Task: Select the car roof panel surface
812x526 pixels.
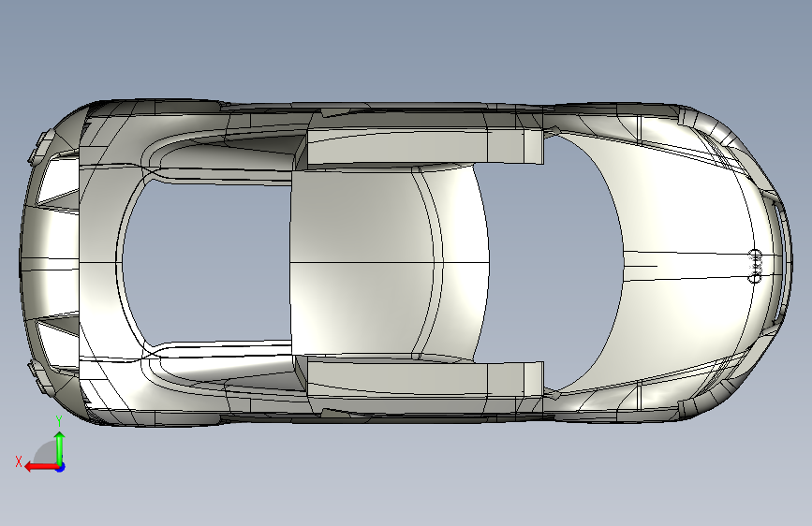Action: click(362, 261)
